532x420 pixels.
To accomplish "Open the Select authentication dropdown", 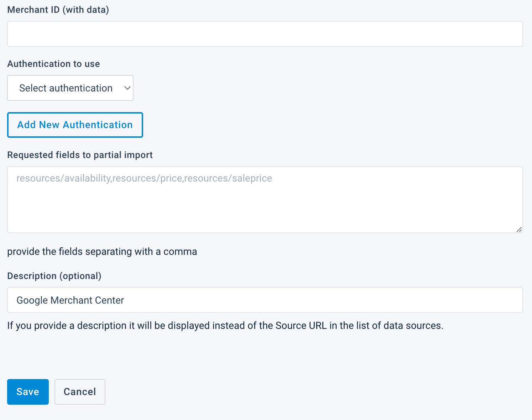I will click(x=70, y=88).
